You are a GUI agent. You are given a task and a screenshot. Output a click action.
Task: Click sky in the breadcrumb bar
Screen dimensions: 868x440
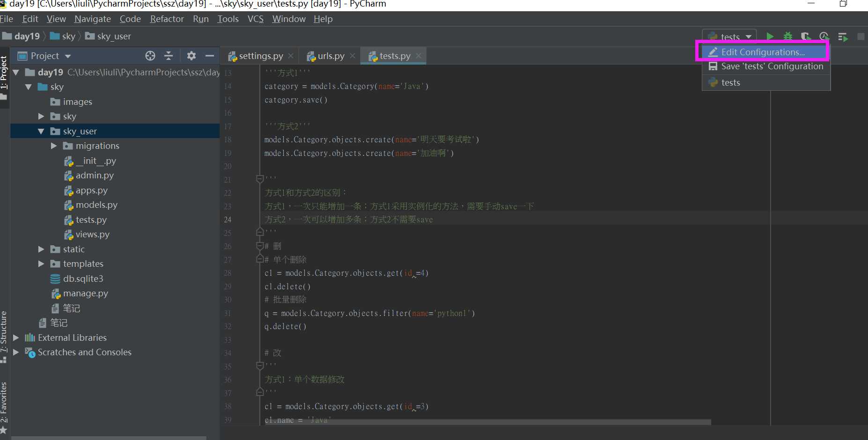[x=63, y=36]
